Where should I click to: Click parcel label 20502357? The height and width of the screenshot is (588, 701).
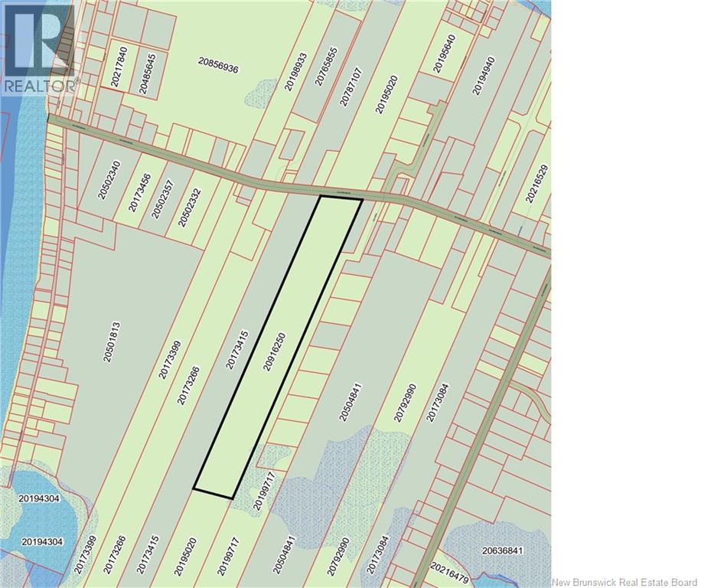pos(162,198)
